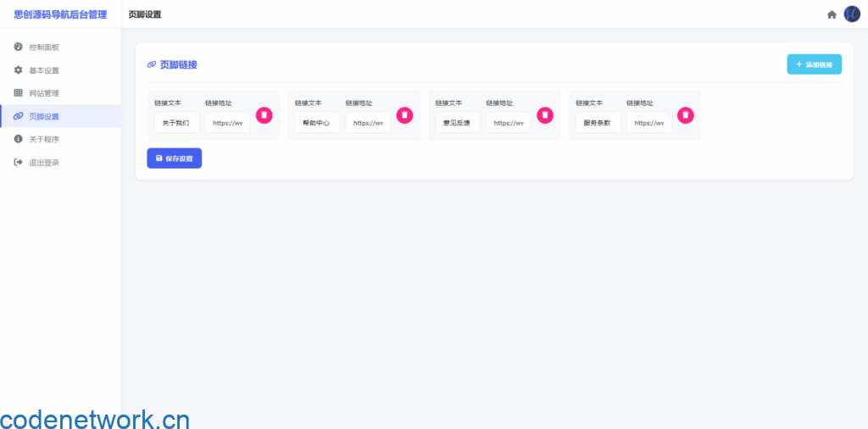The height and width of the screenshot is (429, 868).
Task: Focus the URL field beside 关于我们
Action: coord(227,123)
